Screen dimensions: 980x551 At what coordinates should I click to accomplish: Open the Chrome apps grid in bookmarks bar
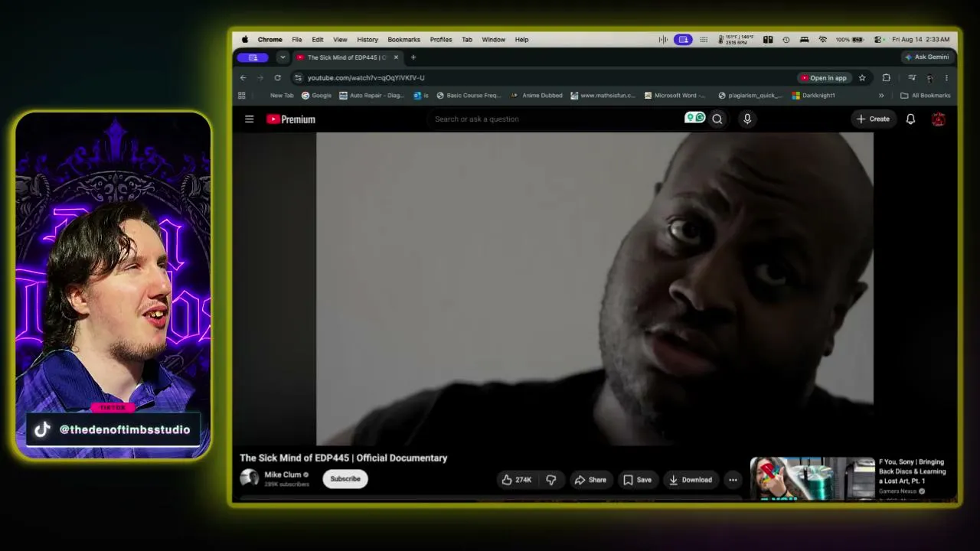[242, 96]
